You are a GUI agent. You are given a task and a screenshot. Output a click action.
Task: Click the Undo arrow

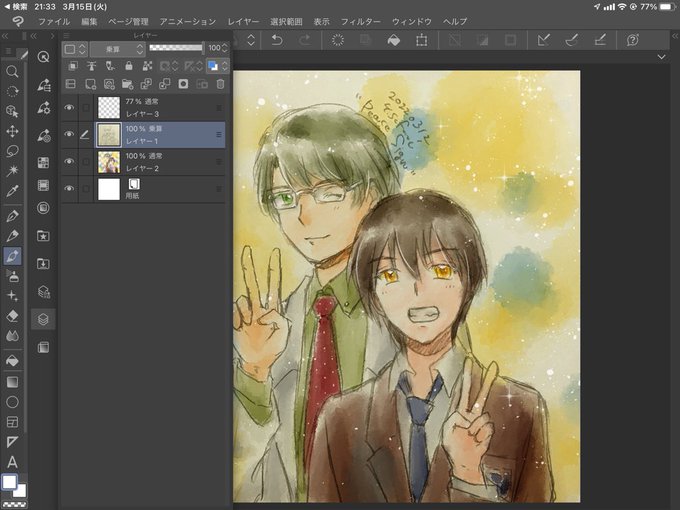tap(277, 40)
